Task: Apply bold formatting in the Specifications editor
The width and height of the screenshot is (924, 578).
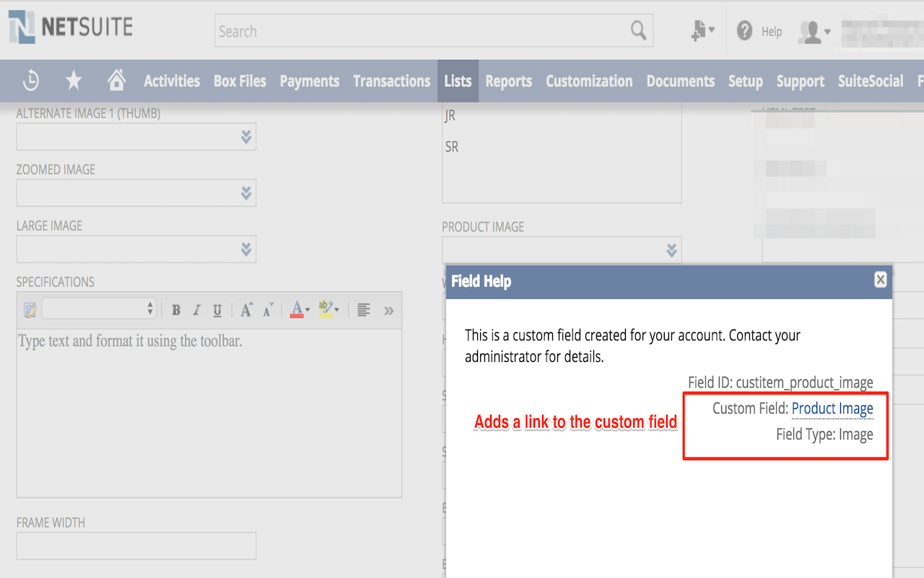Action: click(175, 310)
